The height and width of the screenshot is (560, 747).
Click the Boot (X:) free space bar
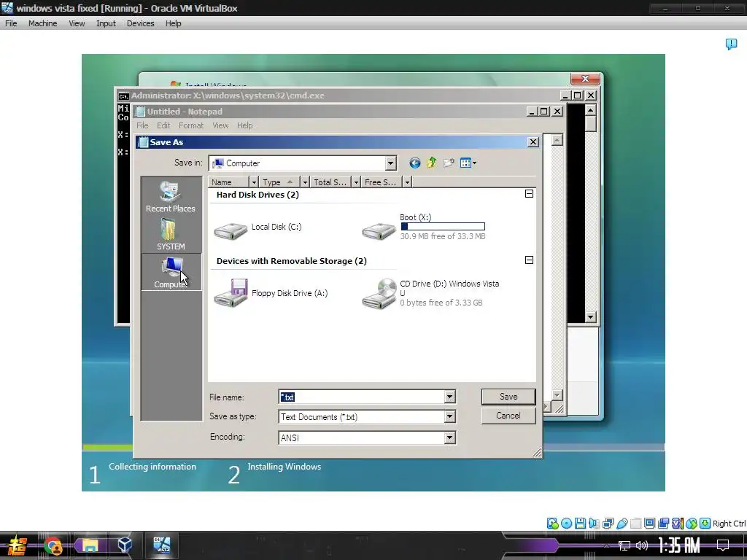pos(443,227)
